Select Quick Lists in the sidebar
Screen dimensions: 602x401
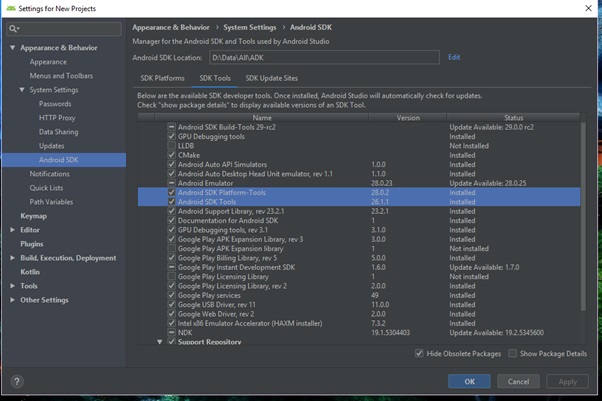point(46,188)
